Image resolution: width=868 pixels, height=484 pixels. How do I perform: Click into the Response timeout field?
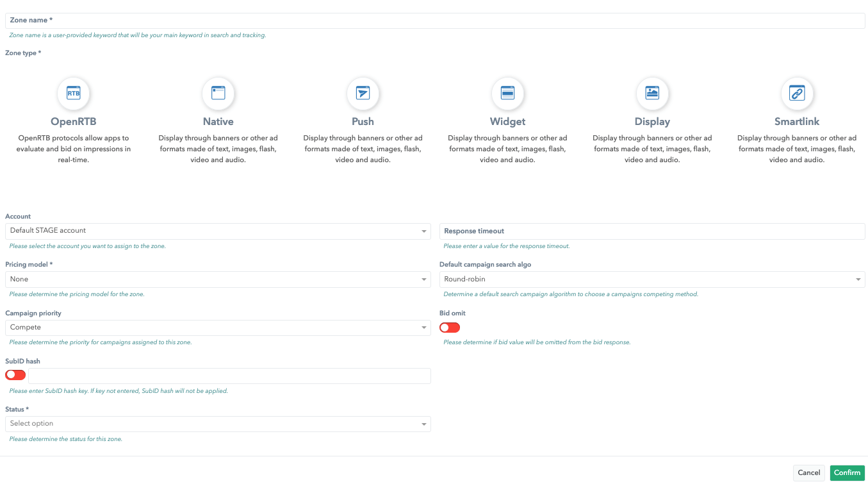[652, 231]
